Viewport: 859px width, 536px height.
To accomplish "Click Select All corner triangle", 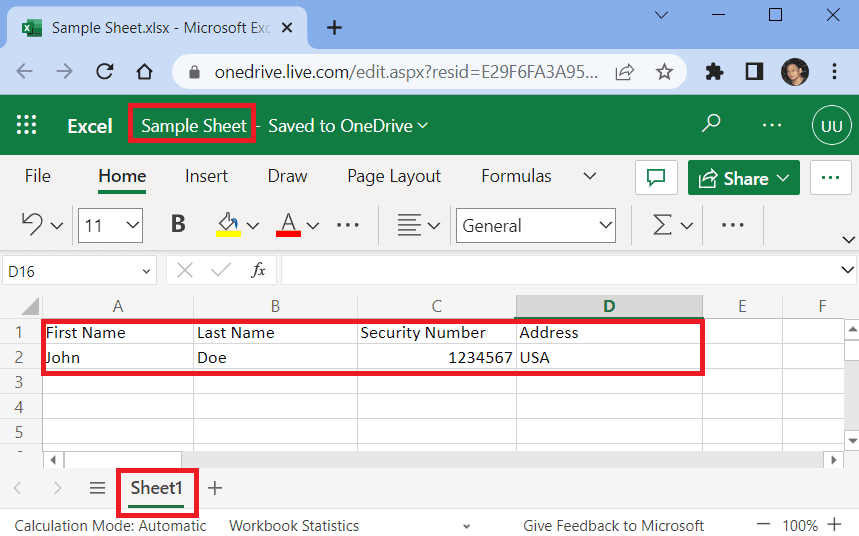I will coord(30,306).
